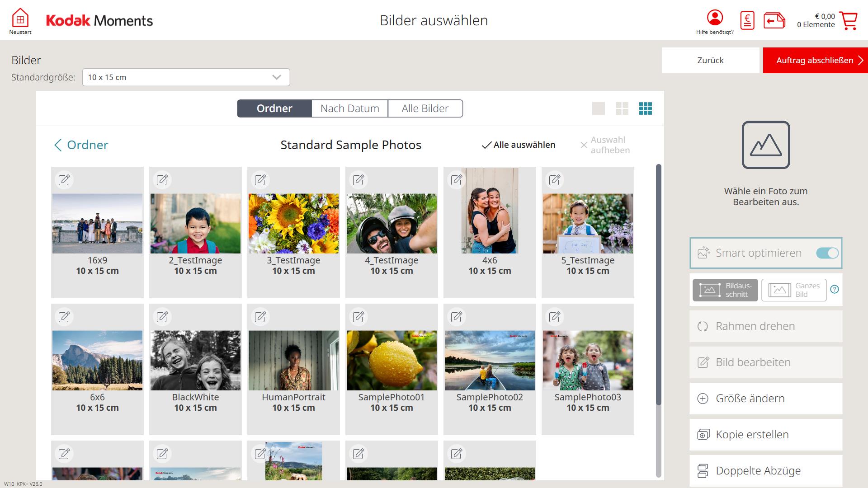Click Alle auswählen
The width and height of the screenshot is (868, 488).
pos(519,145)
